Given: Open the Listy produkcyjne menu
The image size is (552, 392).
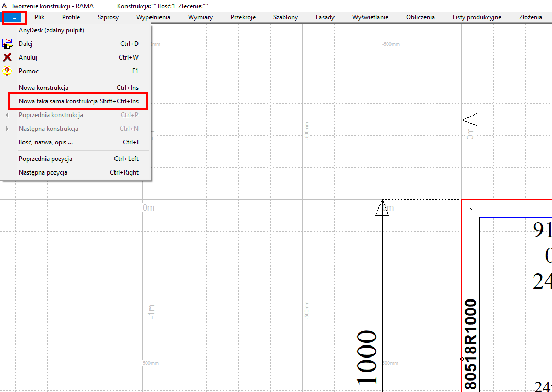Looking at the screenshot, I should [477, 17].
